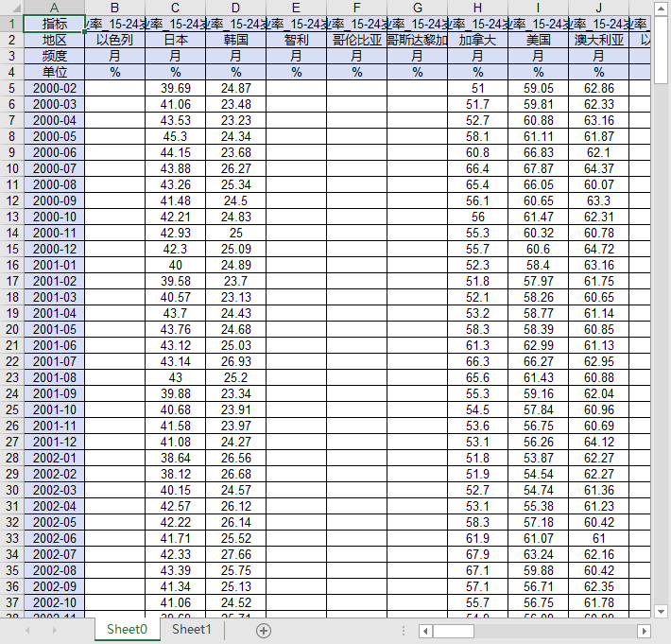The height and width of the screenshot is (644, 671).
Task: Click cell with value 27.66
Action: click(x=235, y=554)
